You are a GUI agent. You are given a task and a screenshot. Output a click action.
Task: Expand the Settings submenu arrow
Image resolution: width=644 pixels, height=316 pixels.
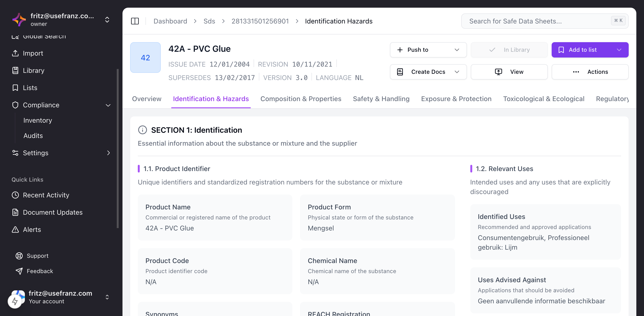tap(108, 153)
